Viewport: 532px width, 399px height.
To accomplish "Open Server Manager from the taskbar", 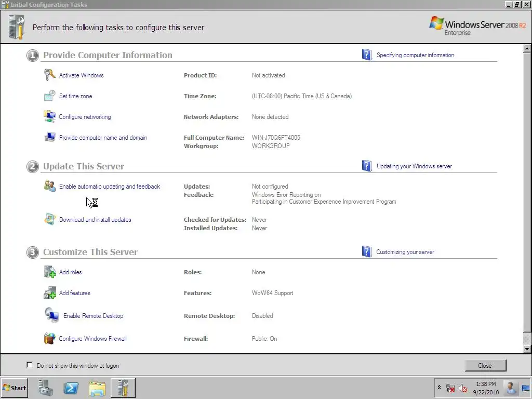I will tap(46, 388).
